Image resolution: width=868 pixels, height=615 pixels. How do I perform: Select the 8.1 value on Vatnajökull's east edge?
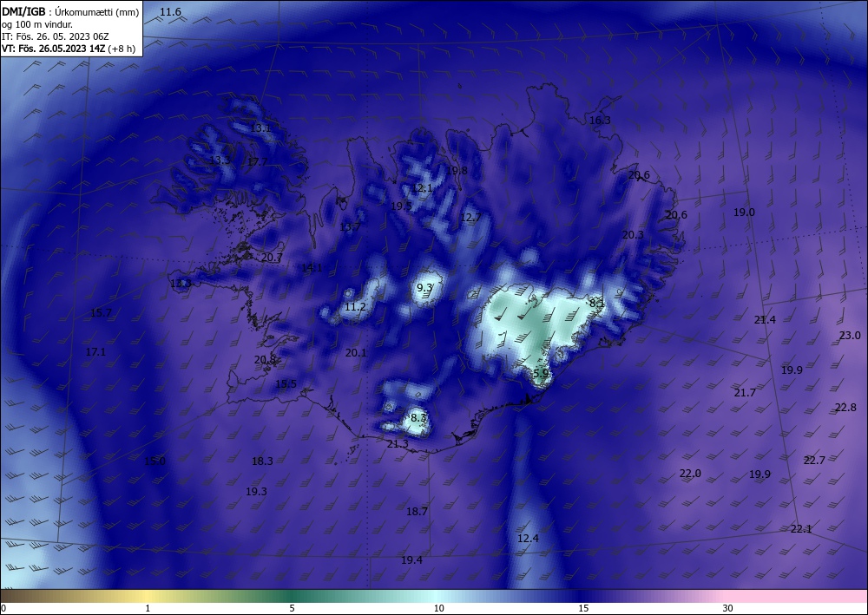coord(597,303)
